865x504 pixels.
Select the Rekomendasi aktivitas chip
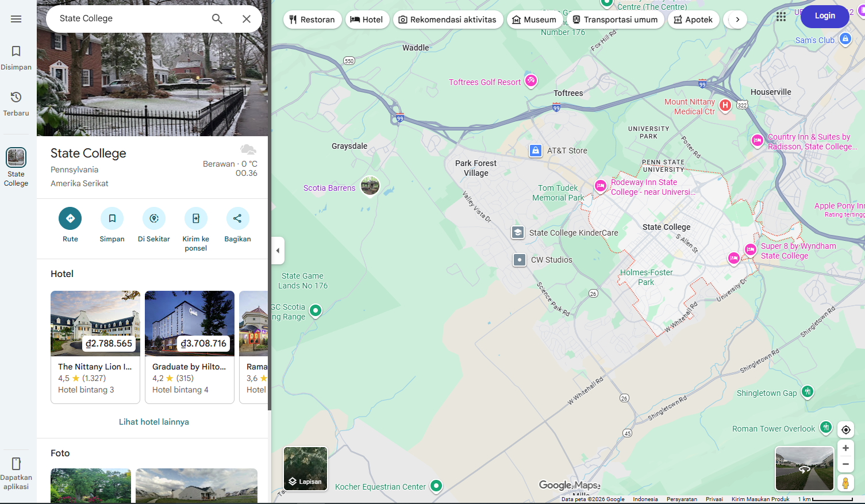tap(448, 20)
